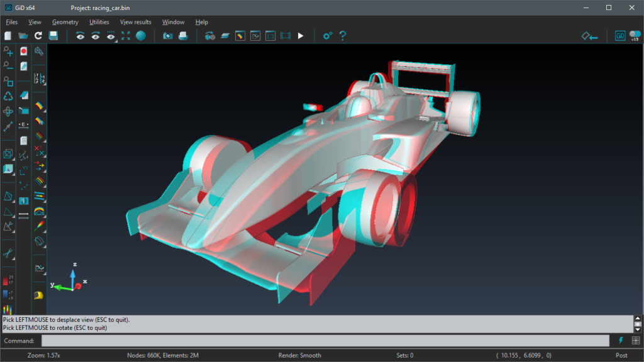644x362 pixels.
Task: Open the Preferences gear icon
Action: pos(327,36)
